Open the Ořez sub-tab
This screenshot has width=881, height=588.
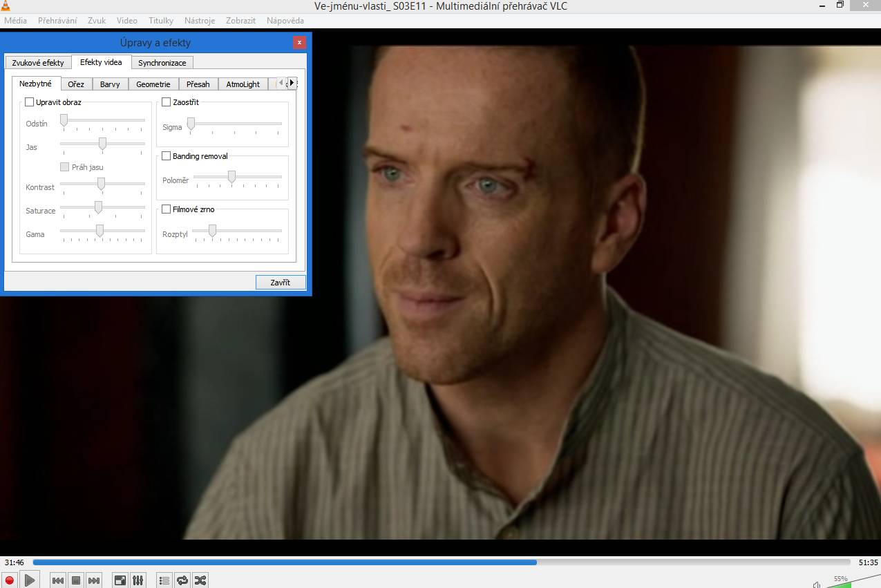[x=76, y=84]
